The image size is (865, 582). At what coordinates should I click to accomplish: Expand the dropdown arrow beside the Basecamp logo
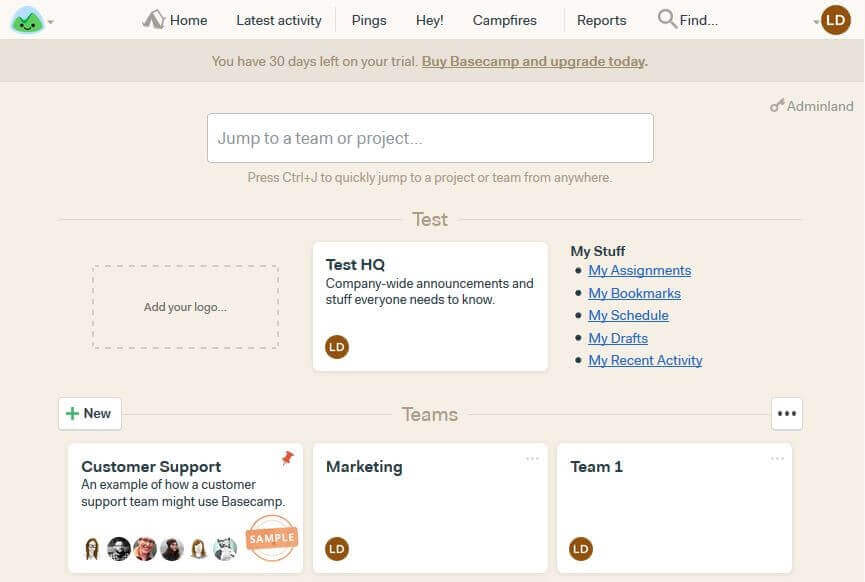[50, 20]
